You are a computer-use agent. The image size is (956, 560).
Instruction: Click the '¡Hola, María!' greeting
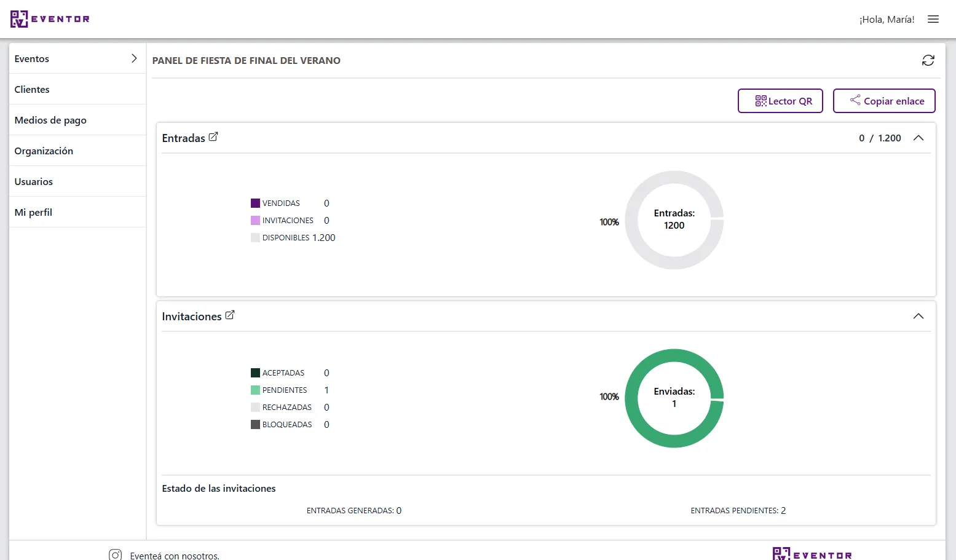(x=887, y=19)
